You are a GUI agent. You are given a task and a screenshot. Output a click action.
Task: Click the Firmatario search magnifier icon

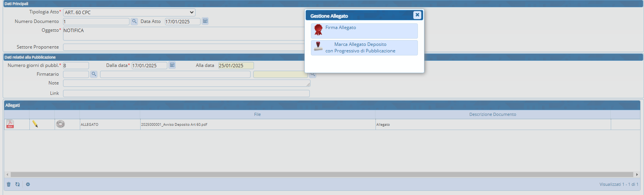pos(94,74)
